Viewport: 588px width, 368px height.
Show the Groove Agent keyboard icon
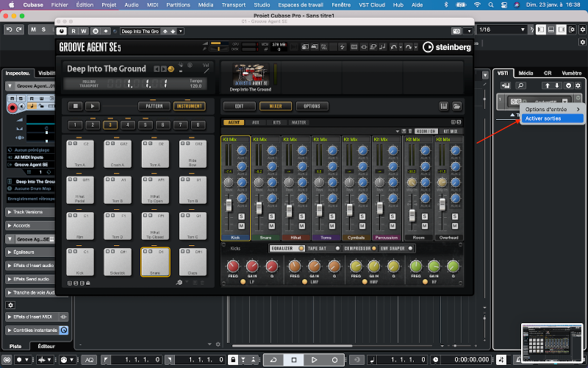[x=444, y=106]
